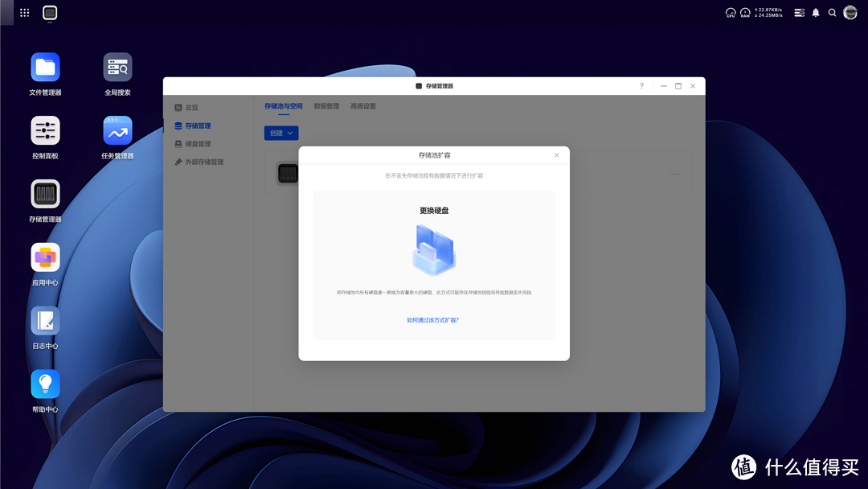868x489 pixels.
Task: Switch to 数据整理 tab
Action: point(326,106)
